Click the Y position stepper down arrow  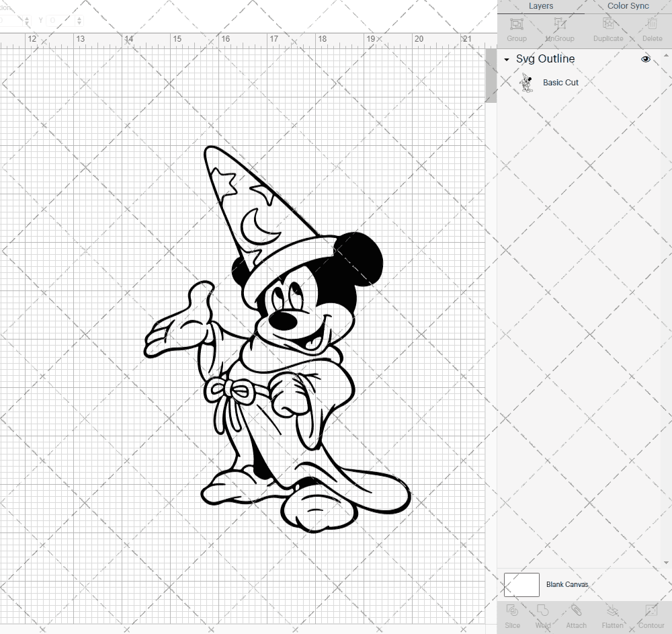(79, 23)
